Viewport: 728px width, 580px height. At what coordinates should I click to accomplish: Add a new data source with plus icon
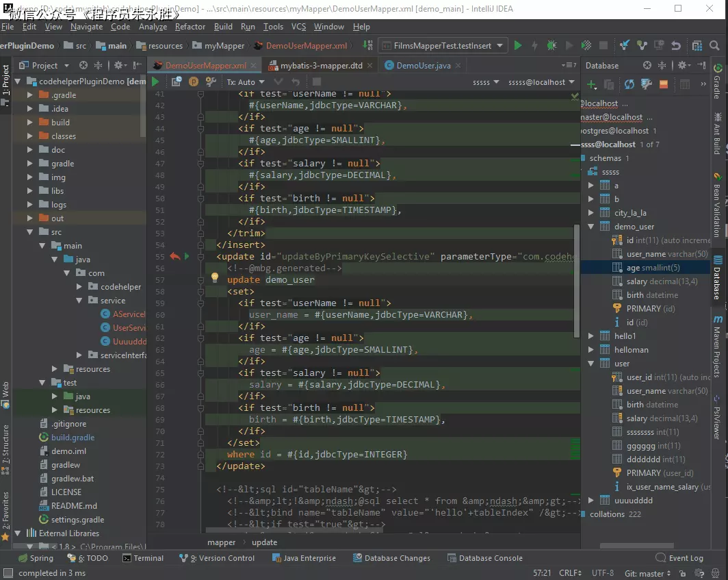[x=592, y=84]
